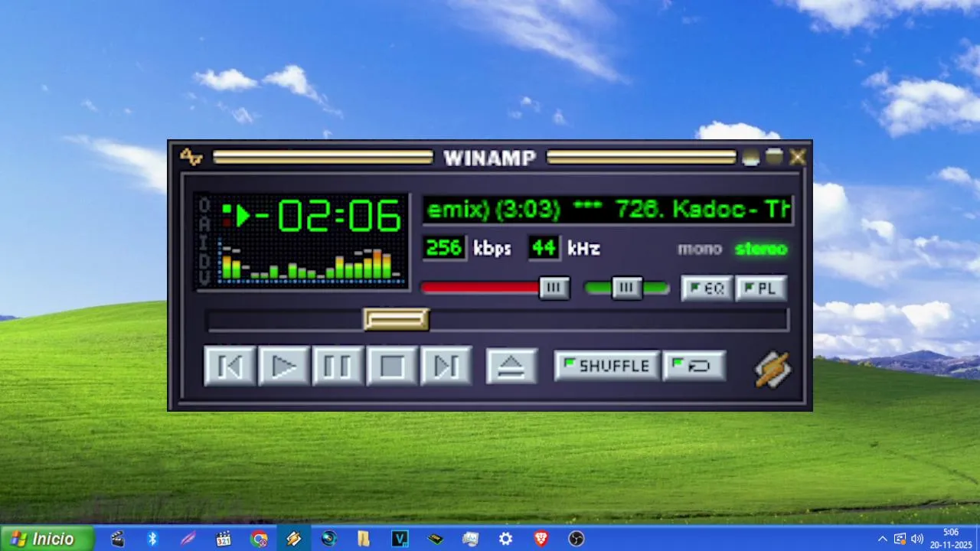The height and width of the screenshot is (551, 980).
Task: Skip to the next track
Action: pos(446,366)
